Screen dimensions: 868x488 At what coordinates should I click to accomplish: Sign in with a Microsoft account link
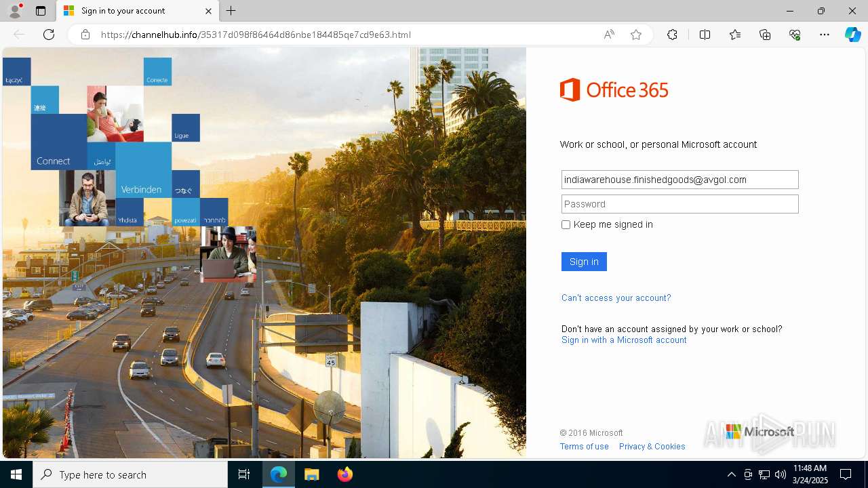624,340
